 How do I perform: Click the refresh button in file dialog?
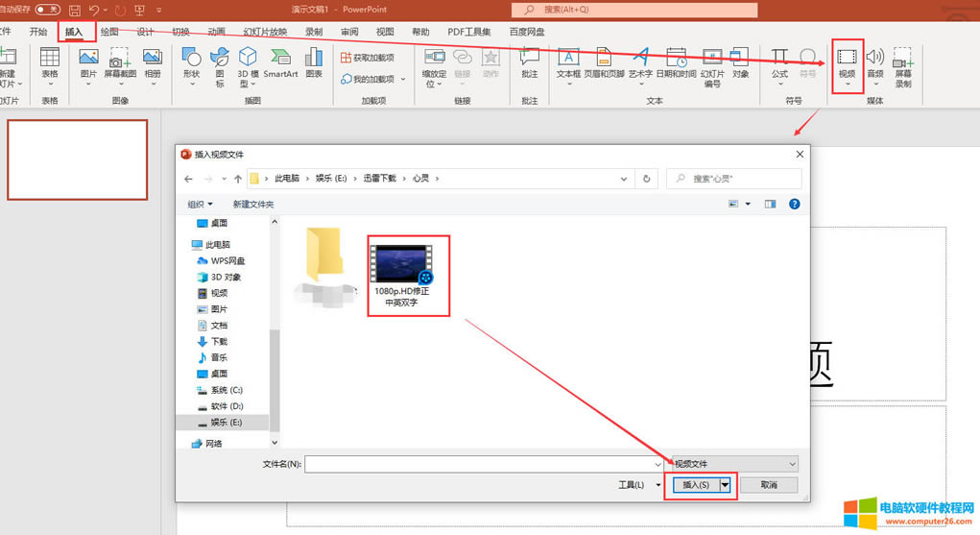click(x=647, y=179)
